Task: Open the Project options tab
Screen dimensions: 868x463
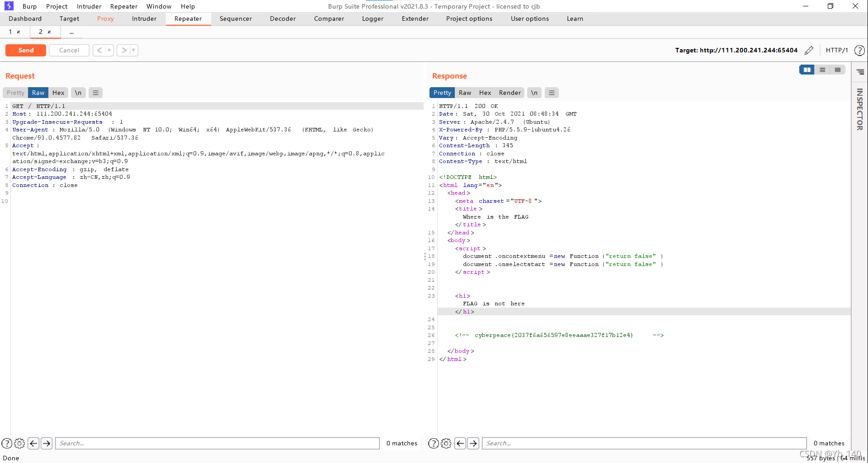Action: [469, 19]
